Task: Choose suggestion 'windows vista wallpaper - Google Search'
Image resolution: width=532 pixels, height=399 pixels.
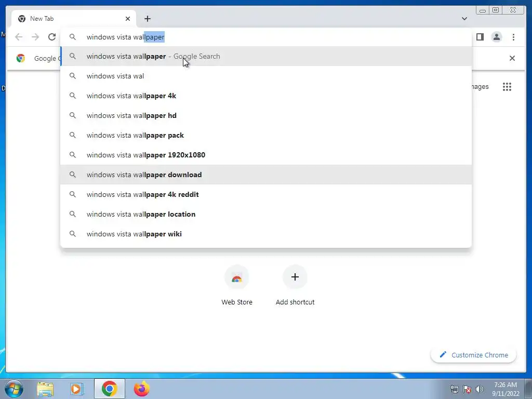Action: pyautogui.click(x=266, y=56)
